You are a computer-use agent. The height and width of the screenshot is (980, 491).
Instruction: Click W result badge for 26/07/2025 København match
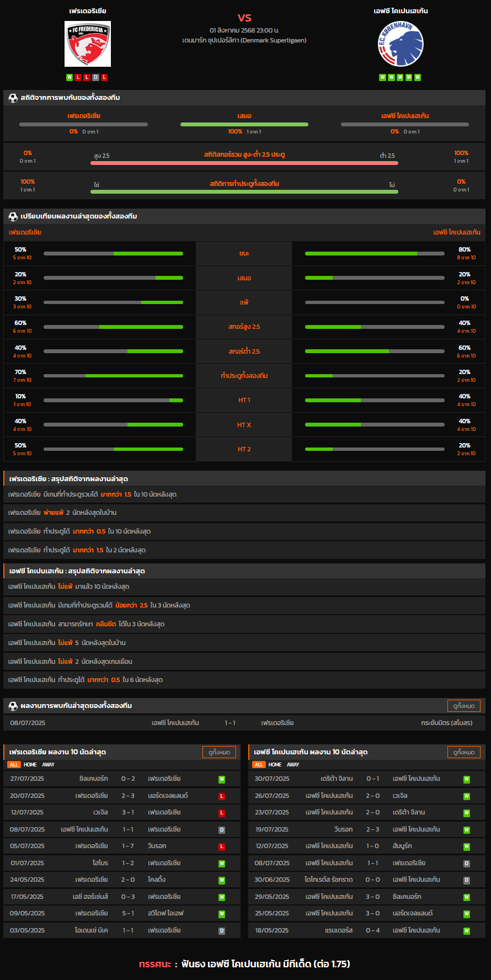pyautogui.click(x=467, y=796)
